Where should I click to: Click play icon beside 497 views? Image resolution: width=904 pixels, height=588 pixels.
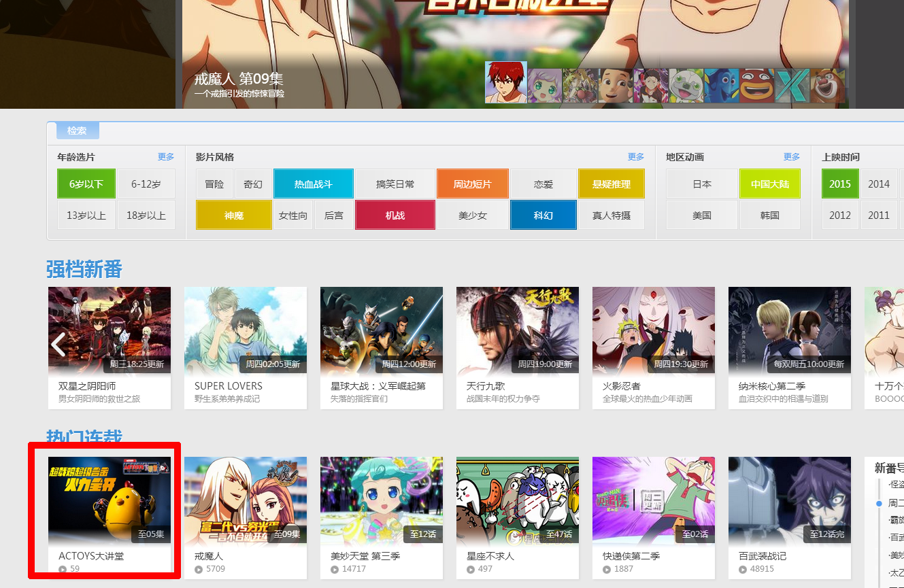pyautogui.click(x=471, y=569)
